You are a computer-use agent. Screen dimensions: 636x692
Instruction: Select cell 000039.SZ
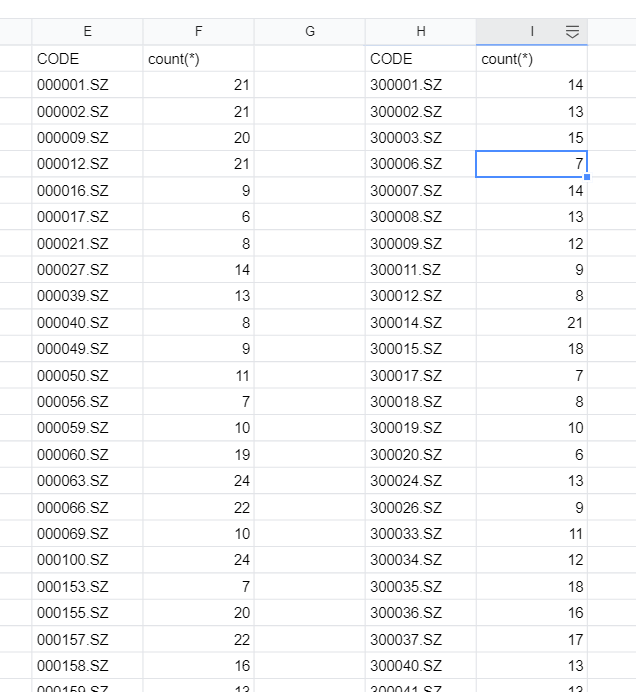tap(87, 296)
